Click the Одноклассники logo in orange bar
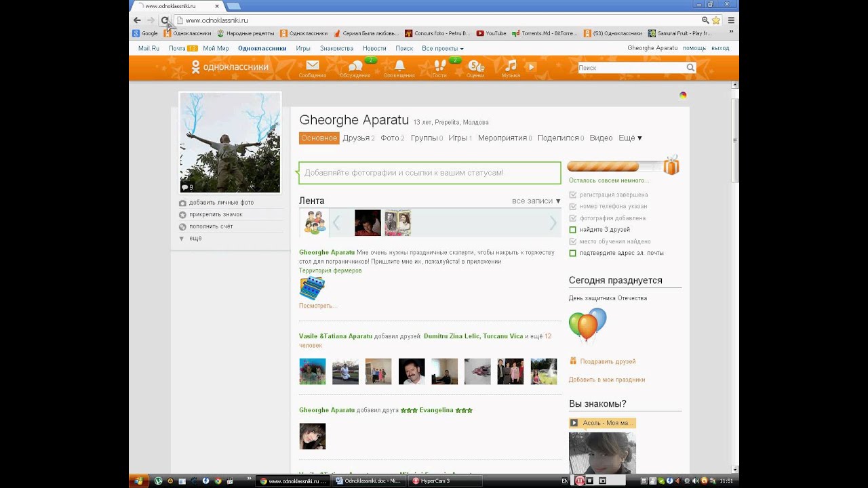Image resolution: width=868 pixels, height=488 pixels. (230, 66)
